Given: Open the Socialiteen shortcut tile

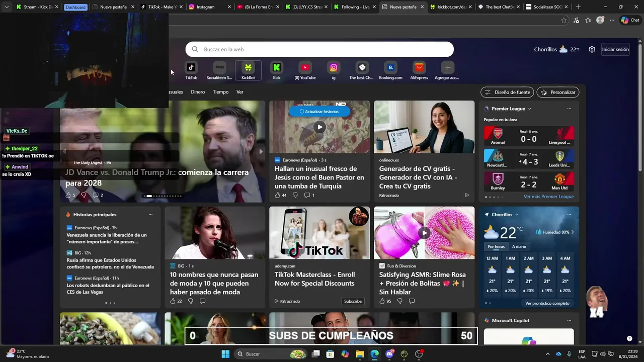Looking at the screenshot, I should 219,70.
